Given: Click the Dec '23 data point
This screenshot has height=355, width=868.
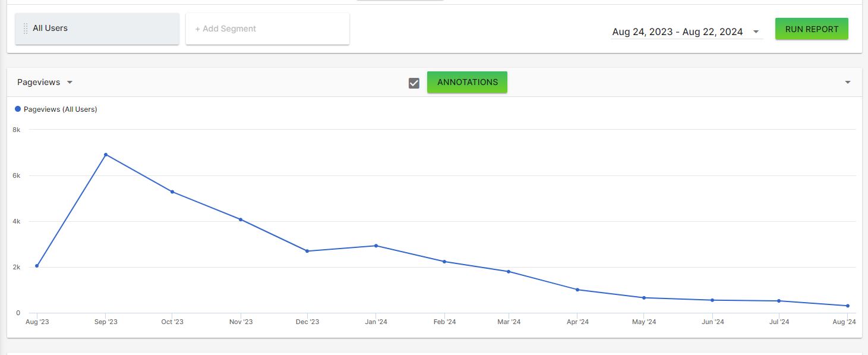Looking at the screenshot, I should coord(307,251).
